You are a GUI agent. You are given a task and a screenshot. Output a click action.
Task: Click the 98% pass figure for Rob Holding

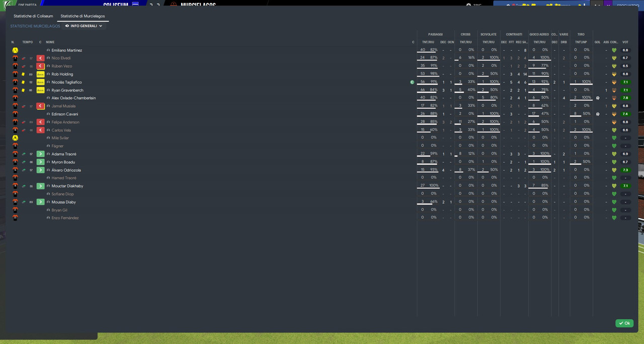(434, 74)
